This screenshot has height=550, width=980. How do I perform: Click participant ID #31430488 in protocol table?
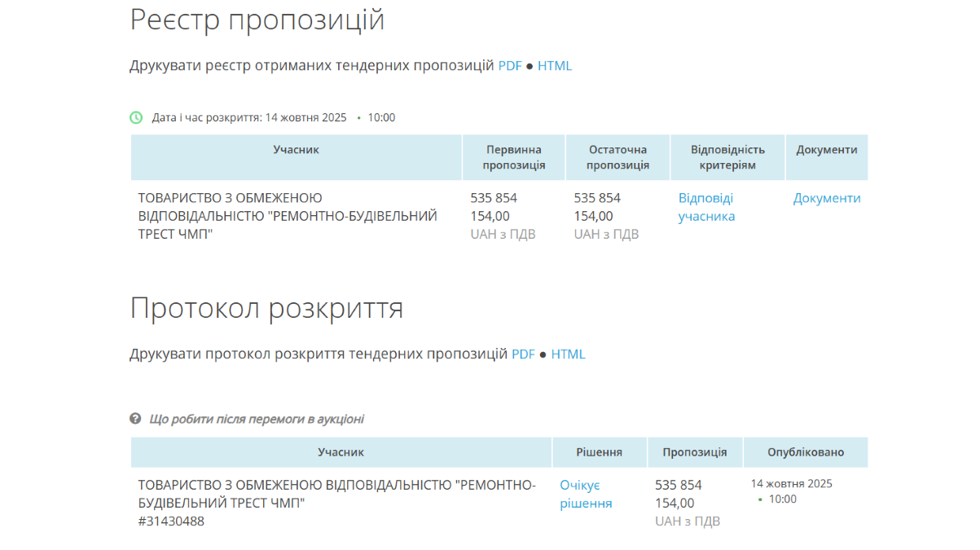coord(171,521)
